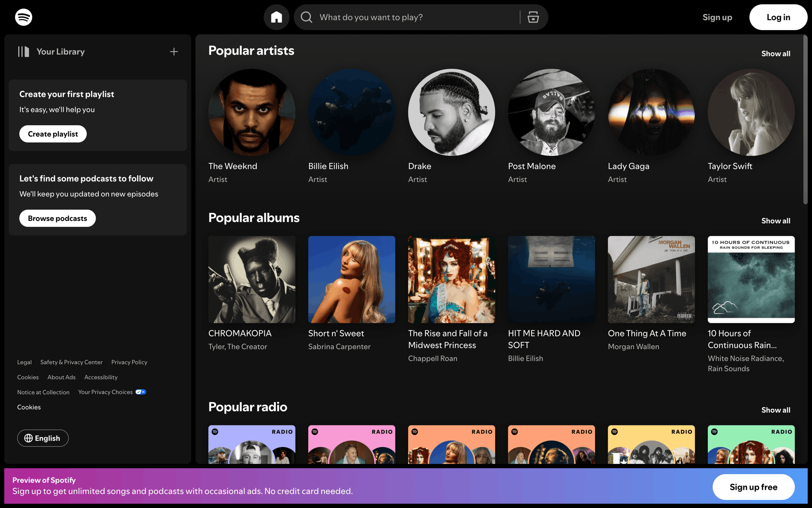The height and width of the screenshot is (508, 812).
Task: Open the Browse icon in search bar
Action: [533, 17]
